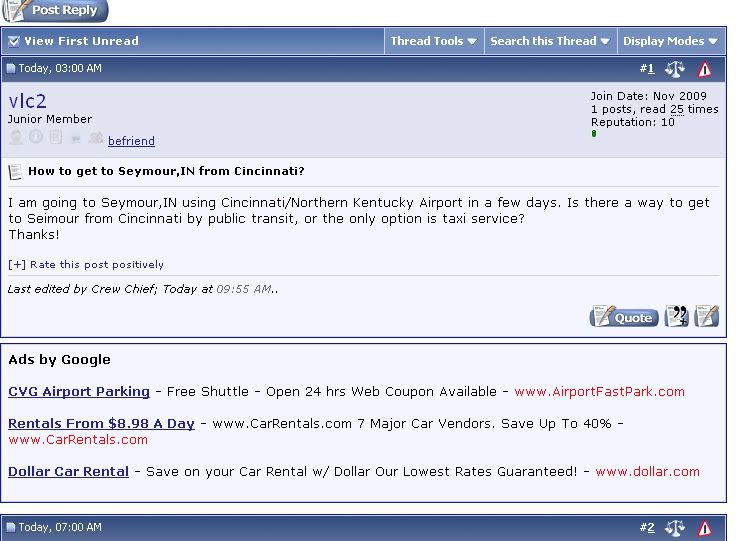Click the quick reply icon right of multi-quote
748x541 pixels.
(707, 317)
